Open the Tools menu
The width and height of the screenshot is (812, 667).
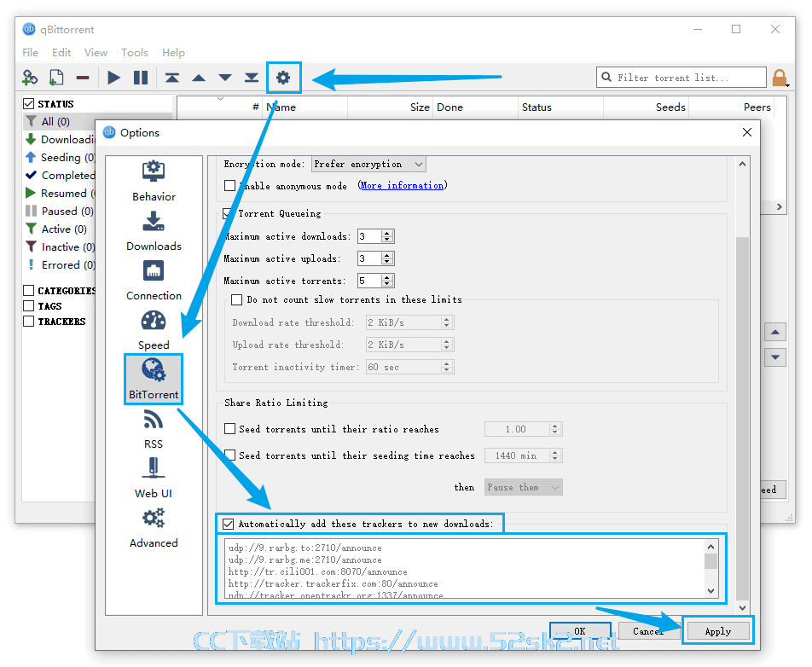[135, 53]
